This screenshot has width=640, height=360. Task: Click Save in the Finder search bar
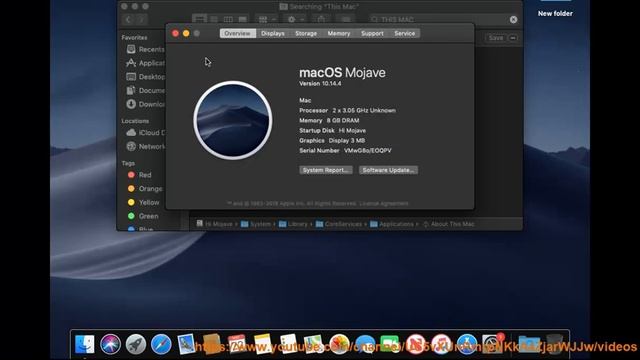click(496, 38)
